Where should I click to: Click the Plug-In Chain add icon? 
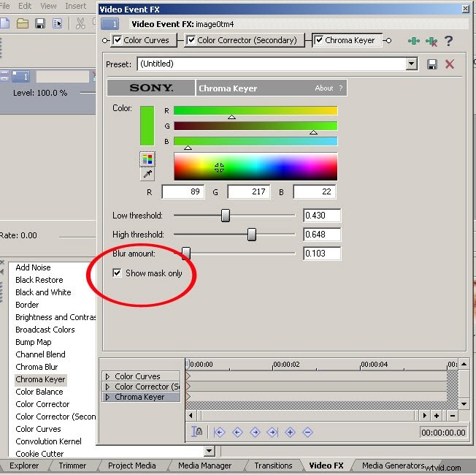pyautogui.click(x=414, y=41)
